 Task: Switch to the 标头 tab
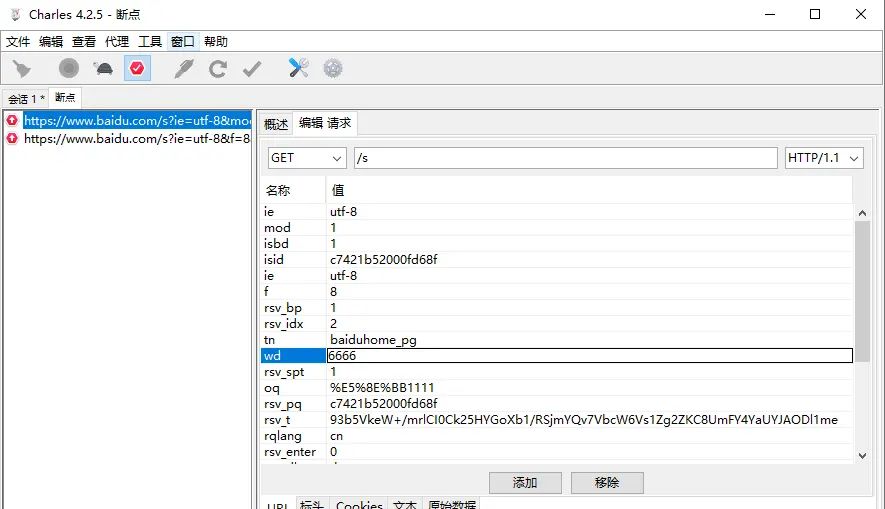coord(312,504)
